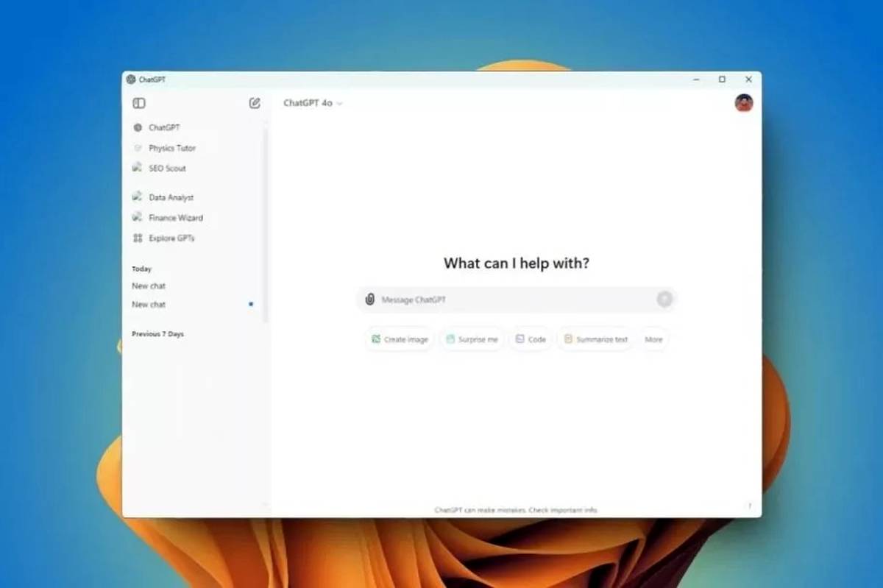
Task: Start a new chat with pencil icon
Action: tap(255, 103)
